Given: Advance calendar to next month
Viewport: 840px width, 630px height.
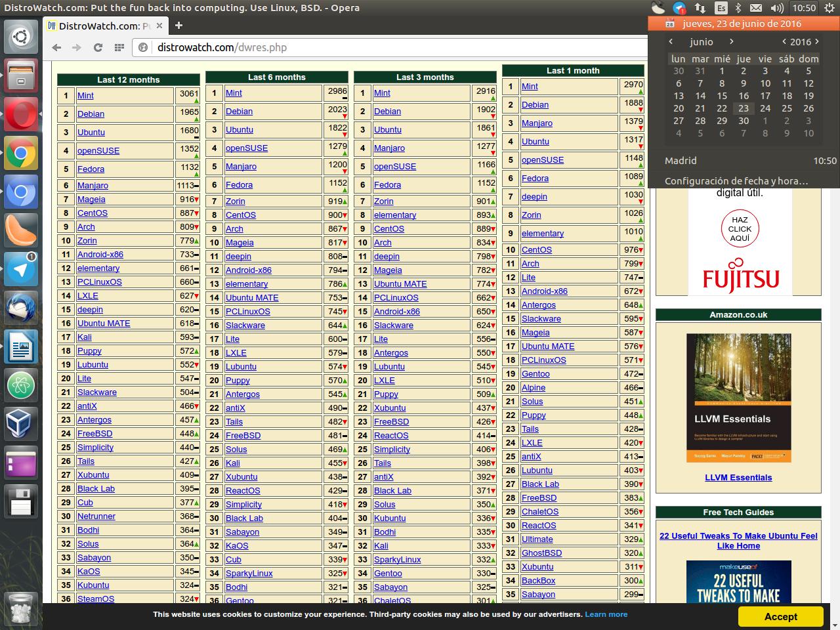Looking at the screenshot, I should coord(732,41).
